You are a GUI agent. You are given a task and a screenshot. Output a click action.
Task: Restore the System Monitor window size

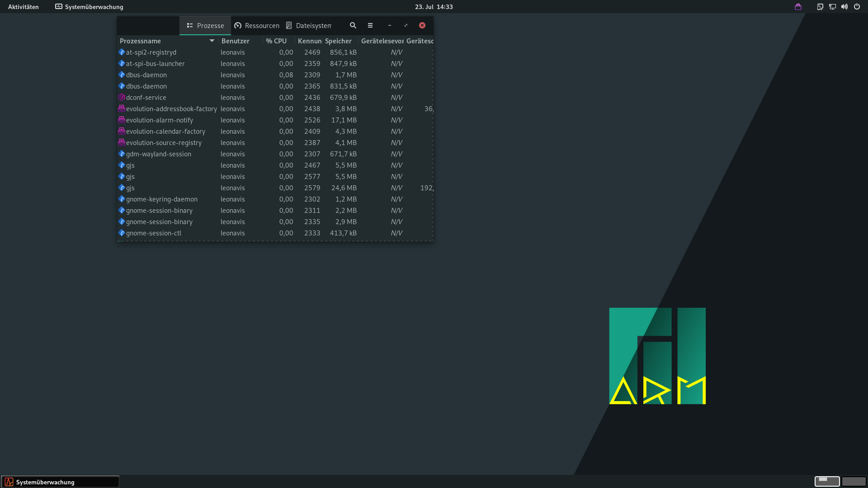[406, 25]
